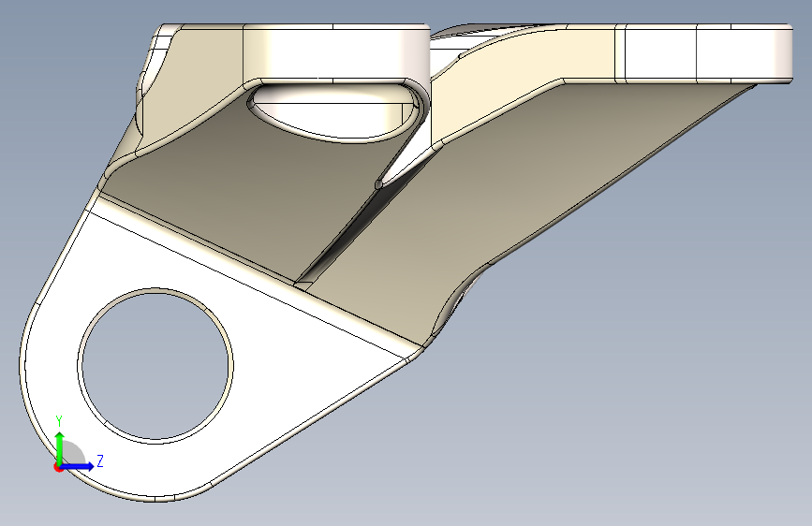Select the inner rim of the large circular hole
This screenshot has width=812, height=526.
coord(155,365)
